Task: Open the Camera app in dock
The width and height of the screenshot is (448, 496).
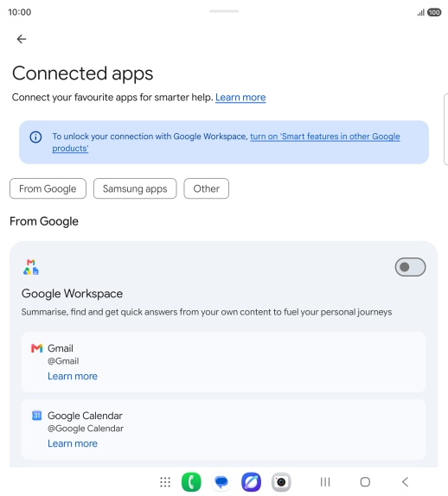Action: (281, 482)
